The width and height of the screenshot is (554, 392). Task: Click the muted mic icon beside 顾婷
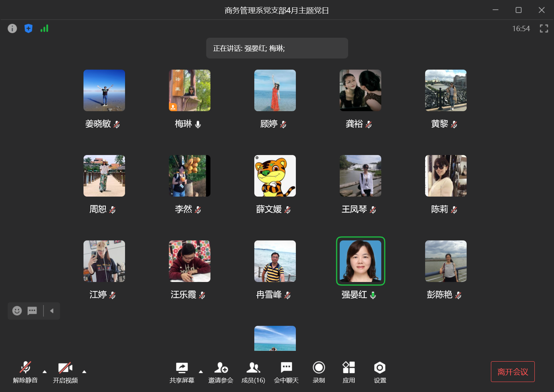pos(283,124)
